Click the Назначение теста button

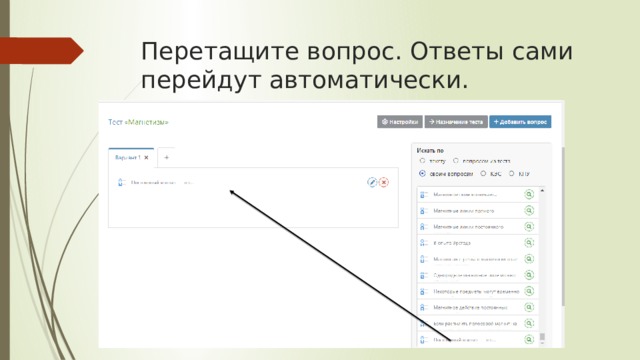456,122
